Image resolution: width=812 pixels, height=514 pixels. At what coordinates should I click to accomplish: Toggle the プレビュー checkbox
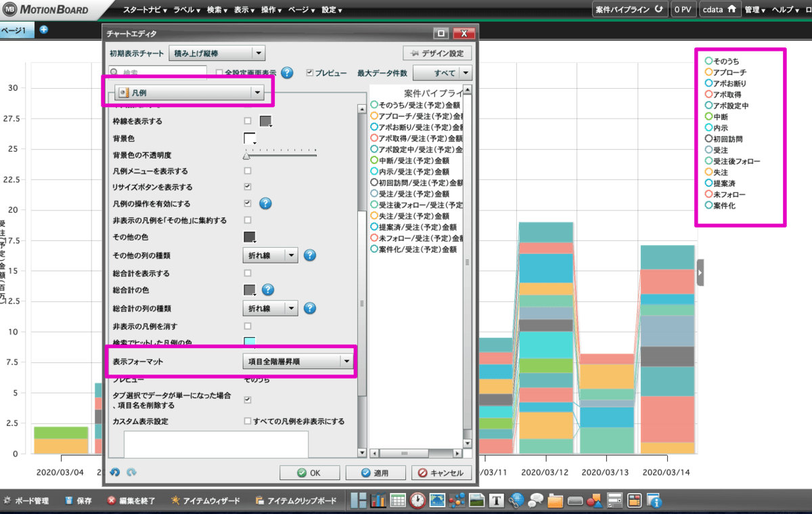pyautogui.click(x=310, y=72)
